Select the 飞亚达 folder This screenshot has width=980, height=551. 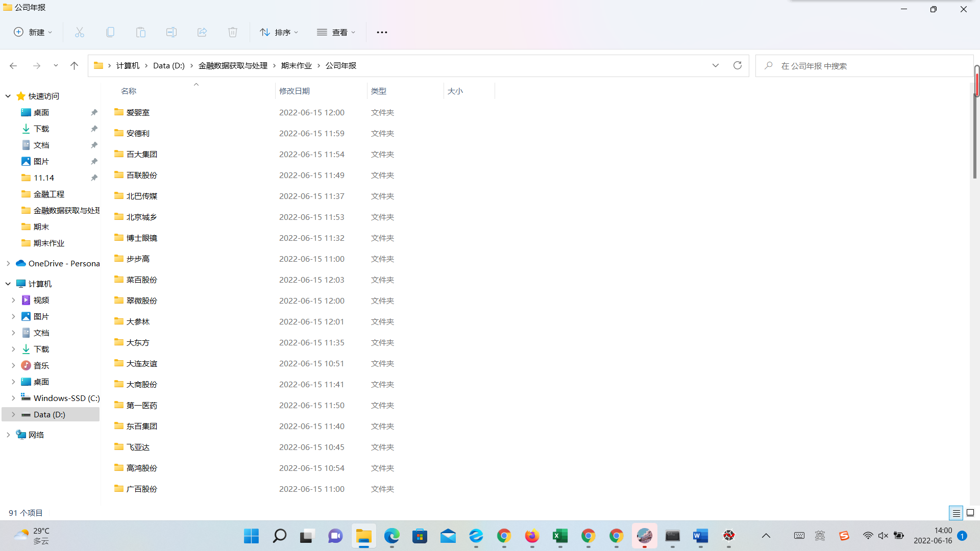138,447
